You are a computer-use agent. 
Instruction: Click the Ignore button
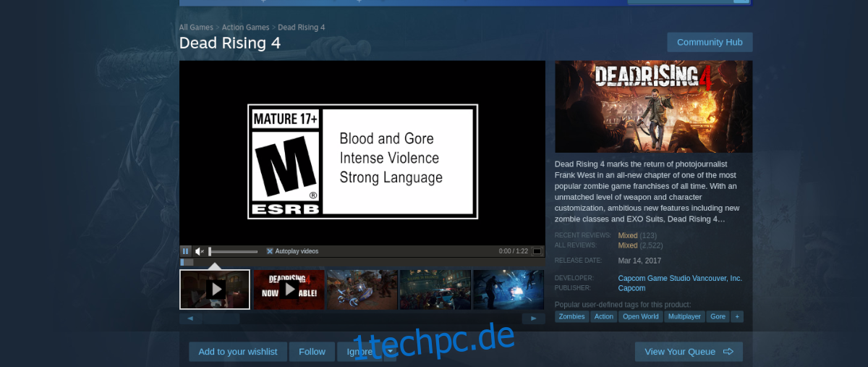359,352
